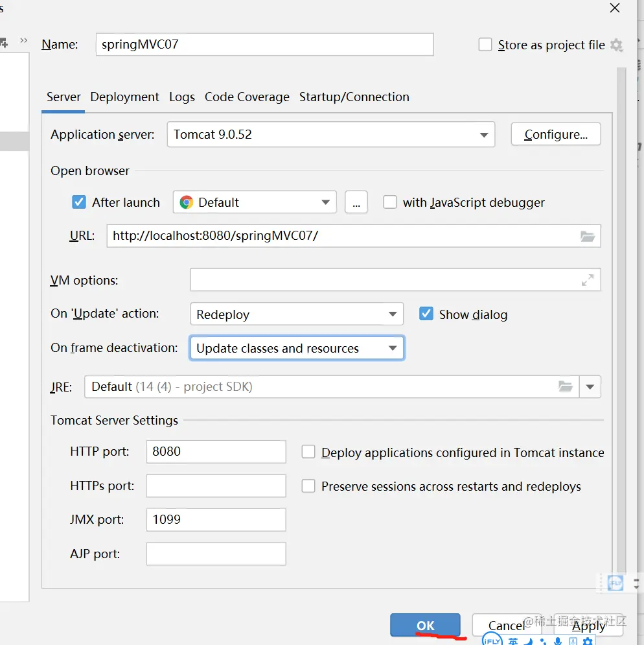This screenshot has height=645, width=644.
Task: Click the HTTP port field showing 8080
Action: click(x=216, y=452)
